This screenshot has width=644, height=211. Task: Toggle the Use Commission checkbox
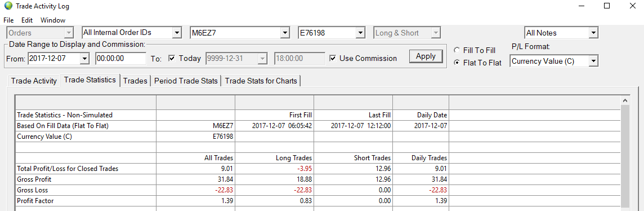click(333, 58)
